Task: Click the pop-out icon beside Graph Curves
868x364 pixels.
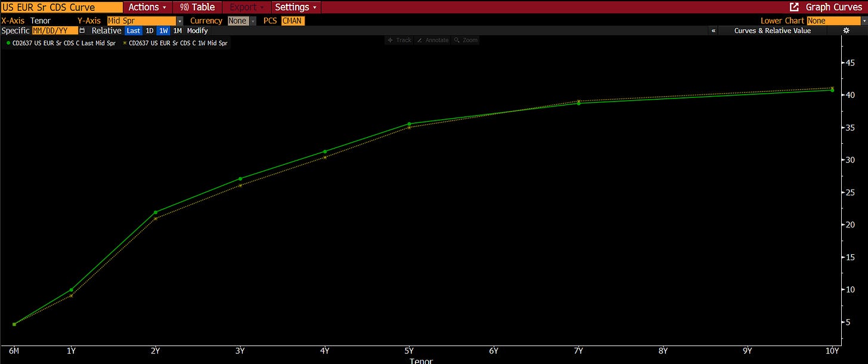Action: 793,7
